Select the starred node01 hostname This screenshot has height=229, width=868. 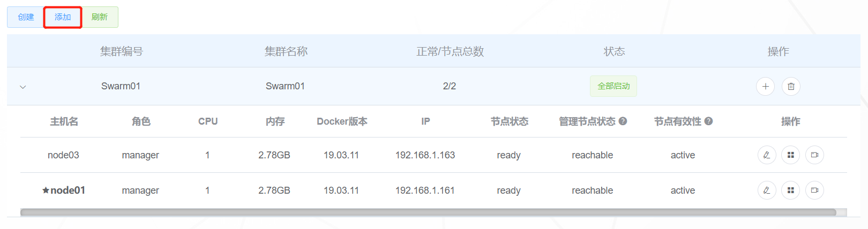coord(63,190)
